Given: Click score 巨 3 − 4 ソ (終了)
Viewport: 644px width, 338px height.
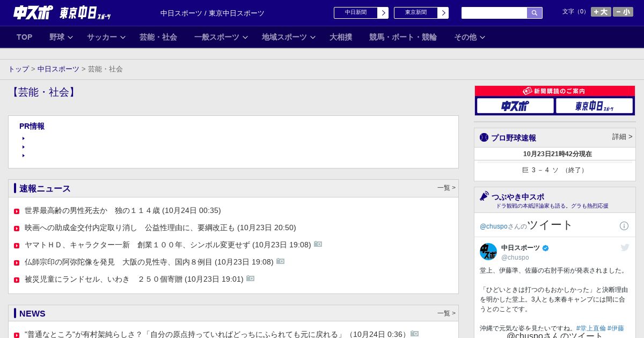Looking at the screenshot, I should tap(554, 170).
